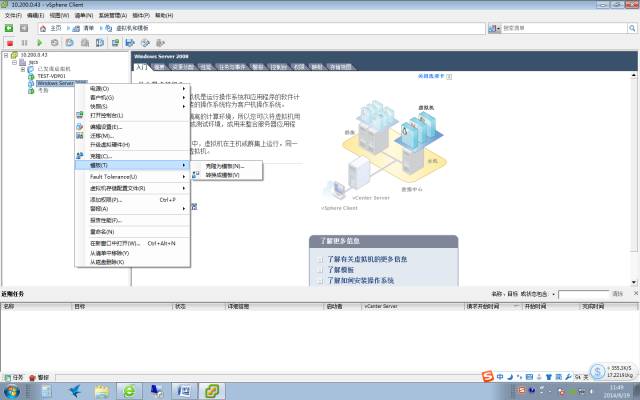The width and height of the screenshot is (640, 400).
Task: Open the Snapshot Manager toolbar icon
Action: 100,42
